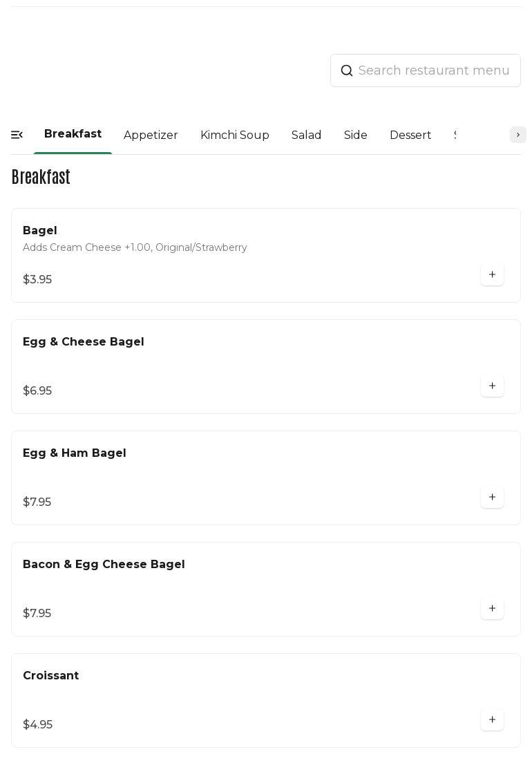The height and width of the screenshot is (763, 532).
Task: Click plus icon for Egg & Ham Bagel
Action: click(492, 497)
